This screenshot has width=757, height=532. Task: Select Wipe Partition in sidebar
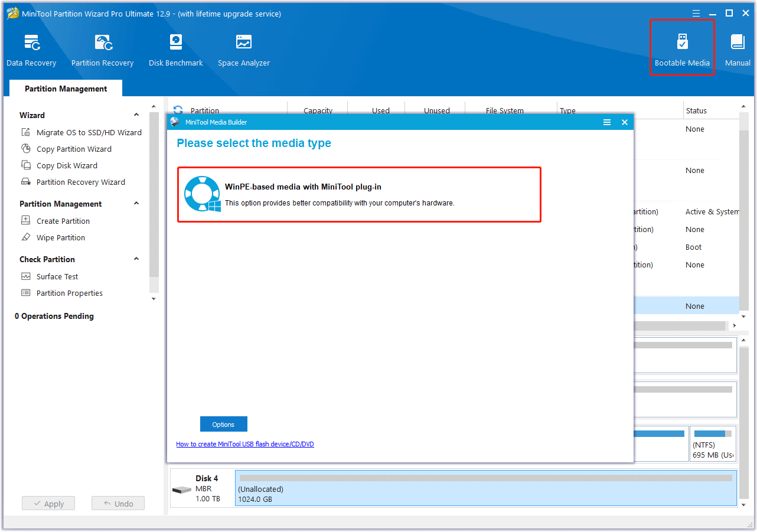point(53,237)
